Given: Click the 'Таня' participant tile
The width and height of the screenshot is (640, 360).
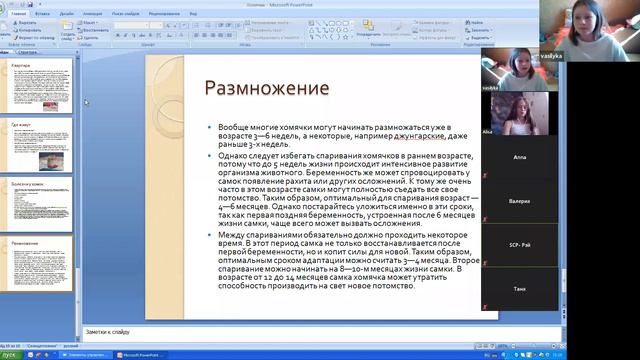Looking at the screenshot, I should (x=520, y=289).
